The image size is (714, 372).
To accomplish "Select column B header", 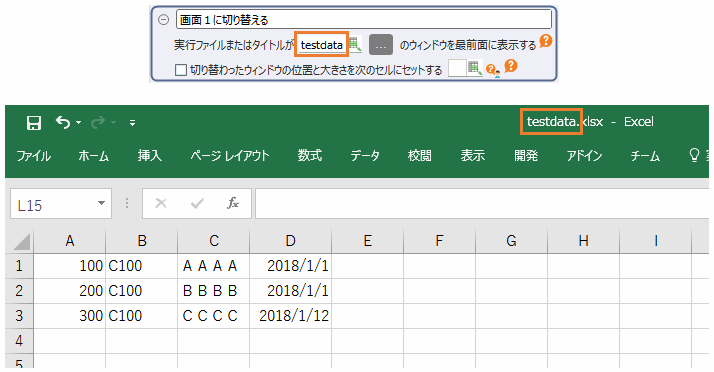I will click(142, 241).
